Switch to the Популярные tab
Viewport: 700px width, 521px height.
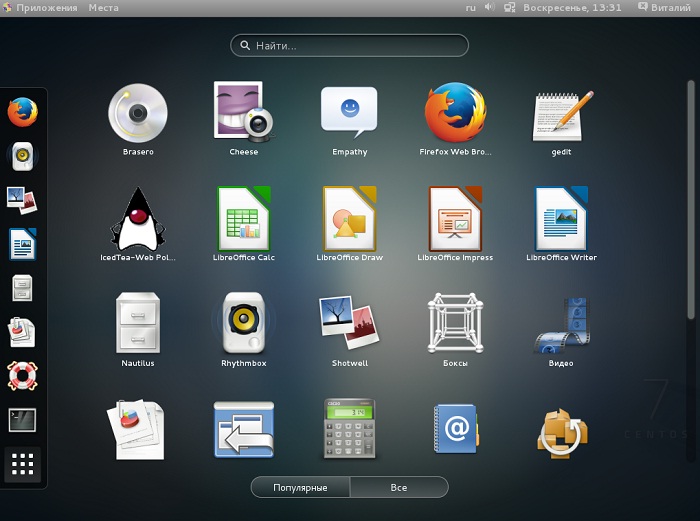300,488
